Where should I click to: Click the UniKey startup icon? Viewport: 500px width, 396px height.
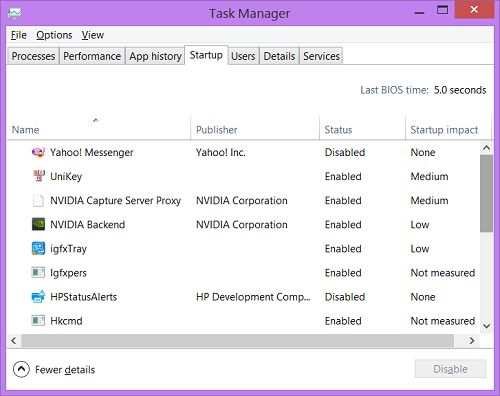pyautogui.click(x=38, y=176)
